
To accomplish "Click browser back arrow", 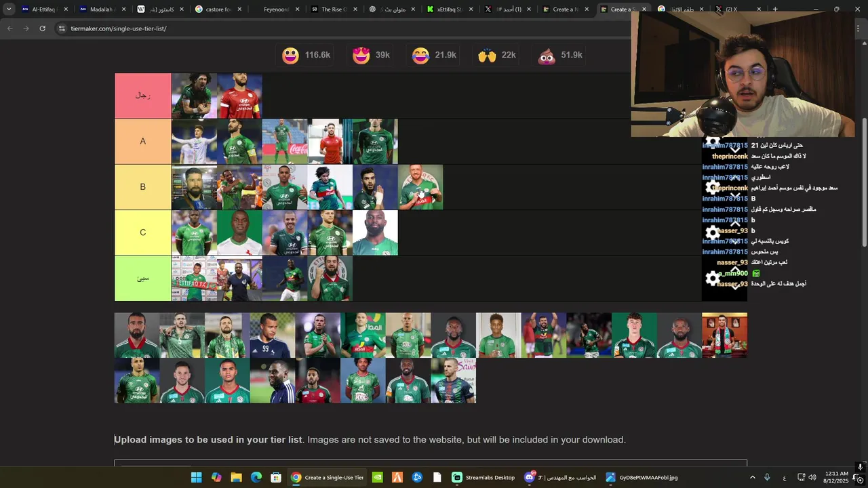I will [9, 28].
